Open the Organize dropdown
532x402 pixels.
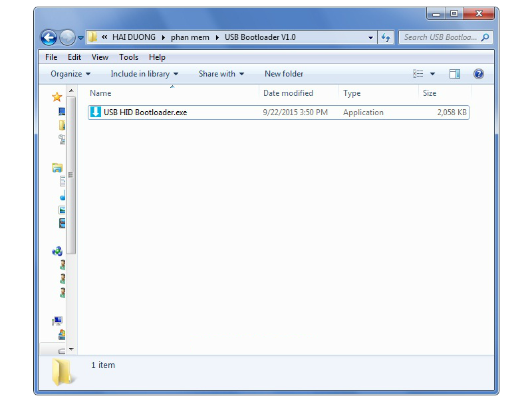coord(70,74)
